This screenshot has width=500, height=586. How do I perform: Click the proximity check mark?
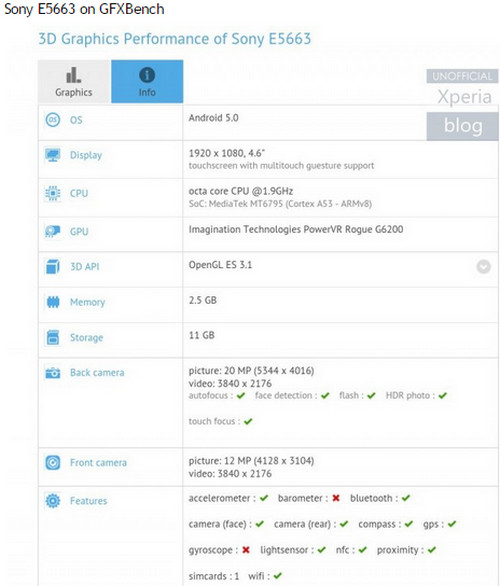432,550
